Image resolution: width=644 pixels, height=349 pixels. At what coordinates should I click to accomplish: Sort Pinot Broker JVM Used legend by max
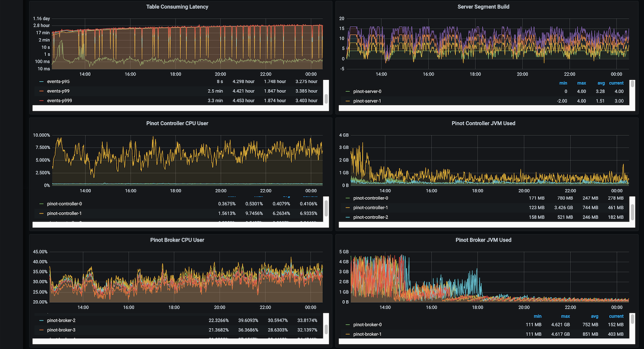565,316
